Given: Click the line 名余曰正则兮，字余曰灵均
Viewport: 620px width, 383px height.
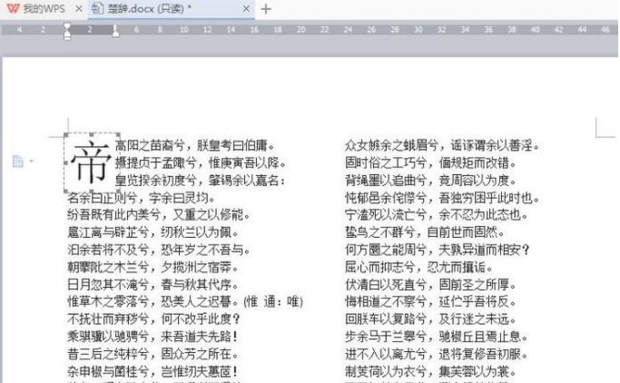Looking at the screenshot, I should (142, 198).
